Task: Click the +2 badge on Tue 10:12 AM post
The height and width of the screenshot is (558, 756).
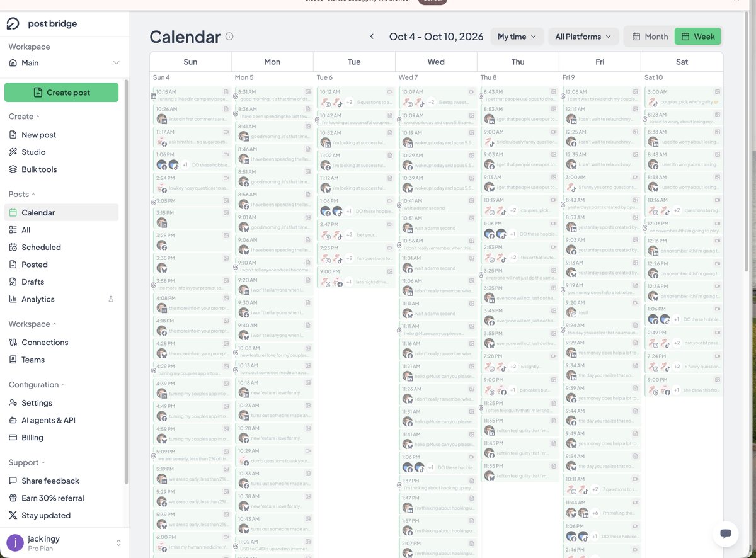Action: pos(349,103)
